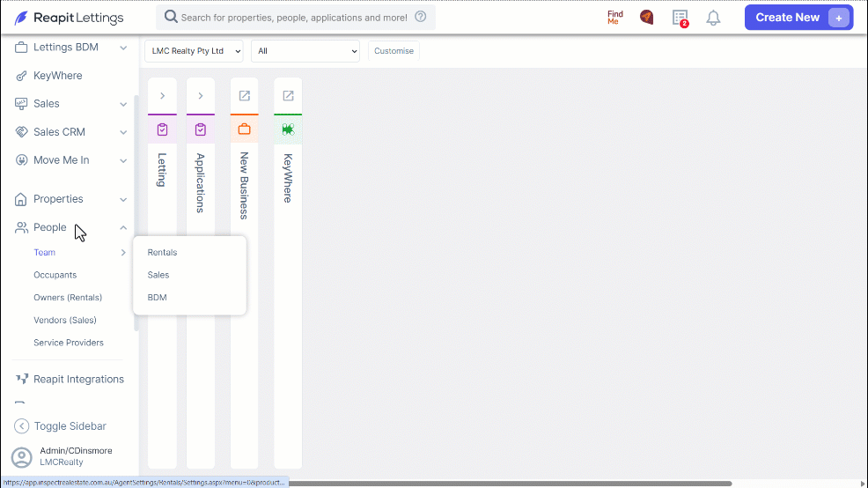This screenshot has width=868, height=488.
Task: Click the help question mark in search bar
Action: (421, 17)
